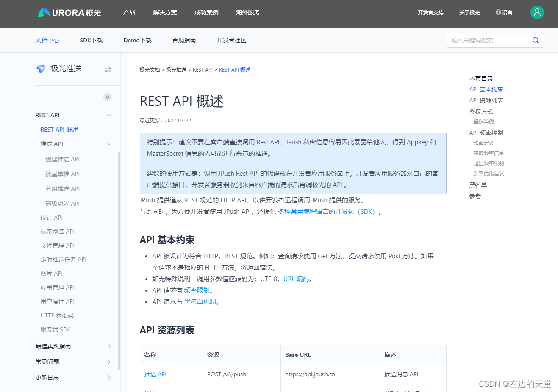Viewport: 558px width, 392px height.
Task: Collapse the 推送 API submenu chevron
Action: tap(109, 144)
